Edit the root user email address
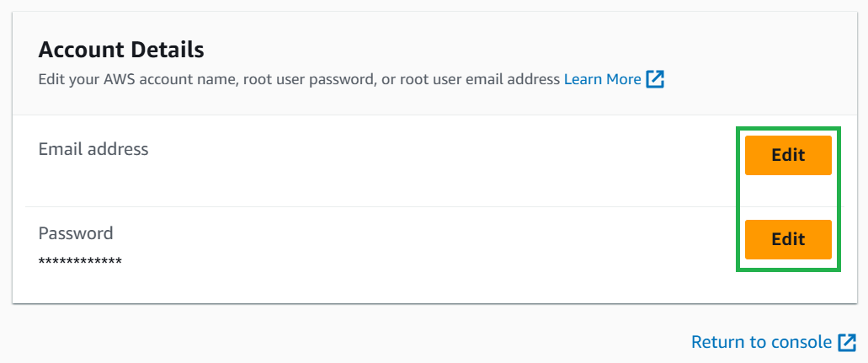This screenshot has height=363, width=868. (788, 155)
